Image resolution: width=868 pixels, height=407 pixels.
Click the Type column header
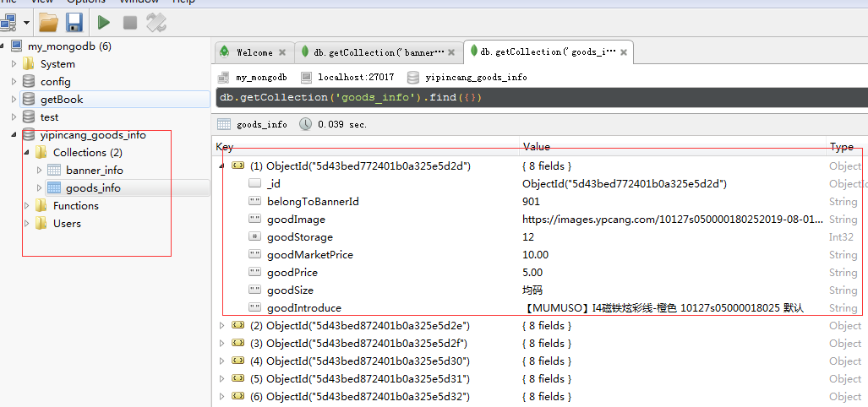click(847, 147)
